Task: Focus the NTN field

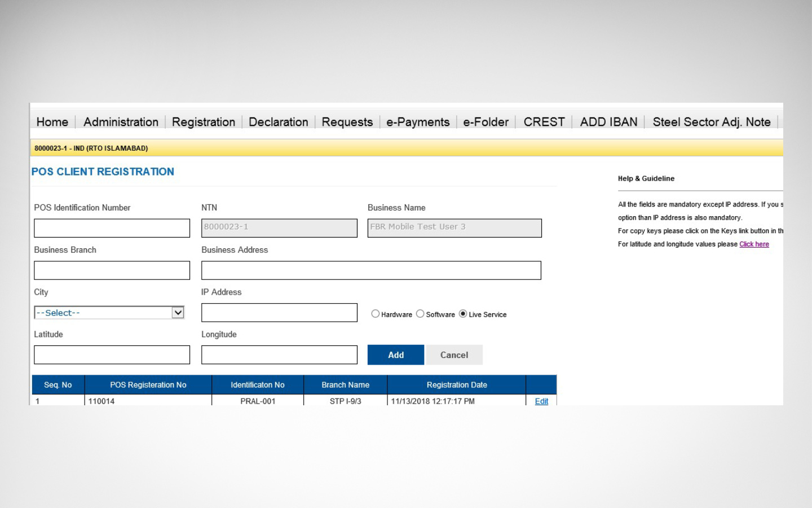Action: pyautogui.click(x=279, y=228)
